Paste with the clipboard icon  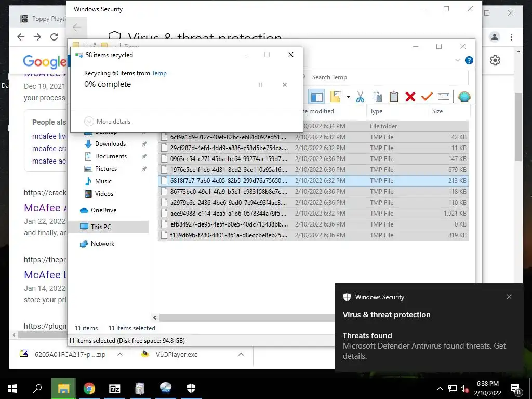pyautogui.click(x=394, y=97)
